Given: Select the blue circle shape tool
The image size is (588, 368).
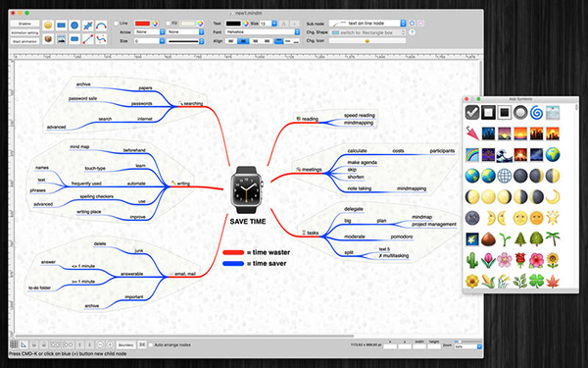Looking at the screenshot, I should 74,26.
